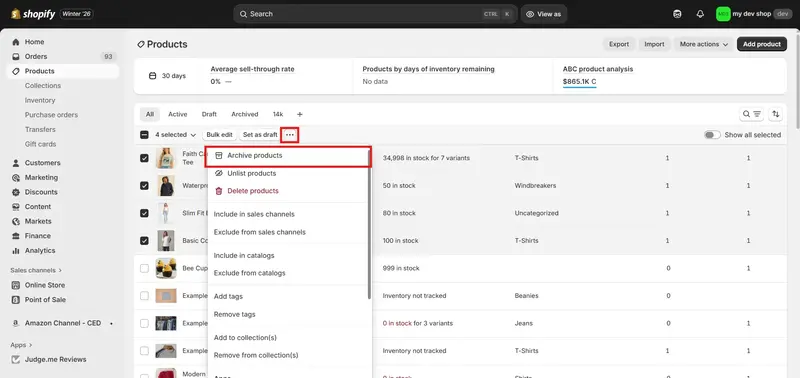Open the sort products icon
Viewport: 800px width, 378px height.
coord(776,114)
